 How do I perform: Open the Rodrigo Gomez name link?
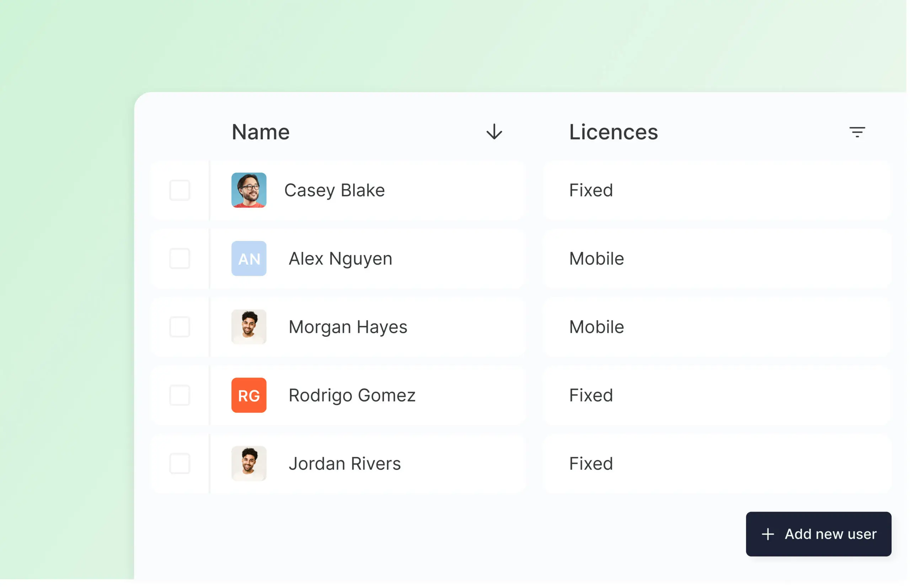(x=352, y=395)
